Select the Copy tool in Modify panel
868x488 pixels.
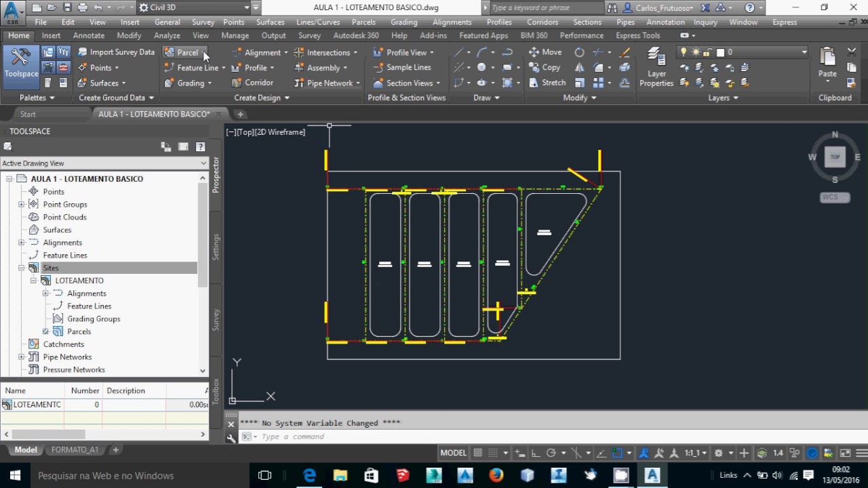point(545,67)
